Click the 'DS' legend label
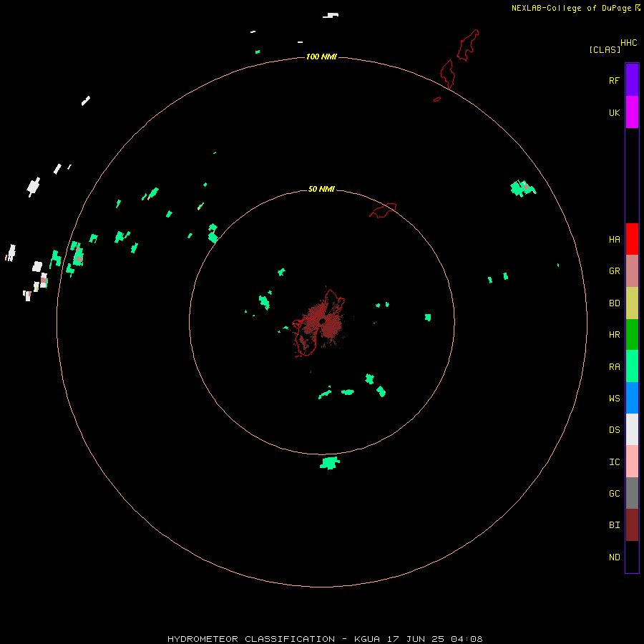Viewport: 644px width, 644px height. (614, 430)
